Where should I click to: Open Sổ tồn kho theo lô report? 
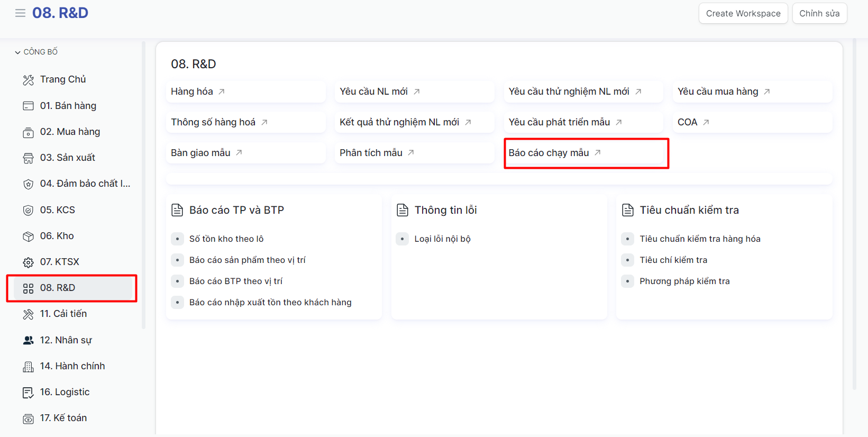pos(226,239)
